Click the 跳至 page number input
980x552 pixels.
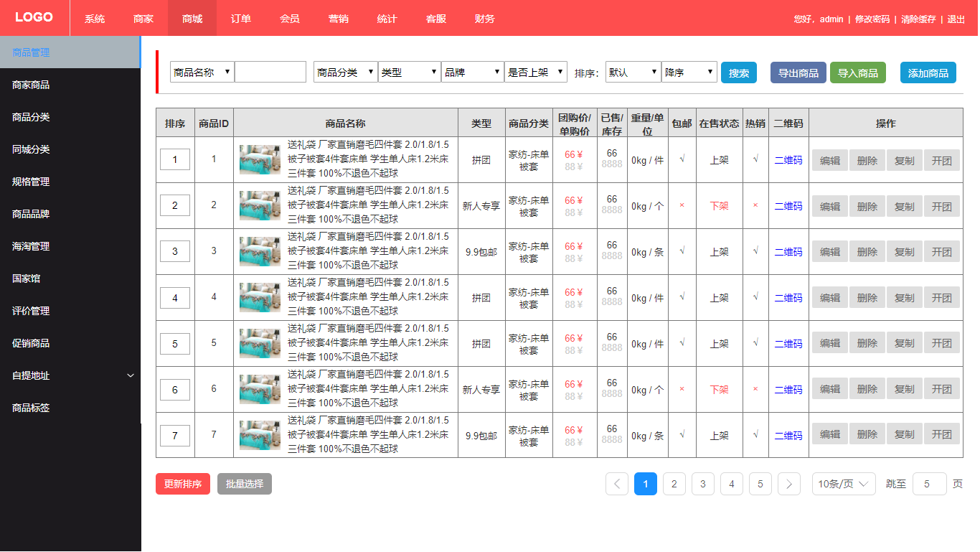(930, 484)
